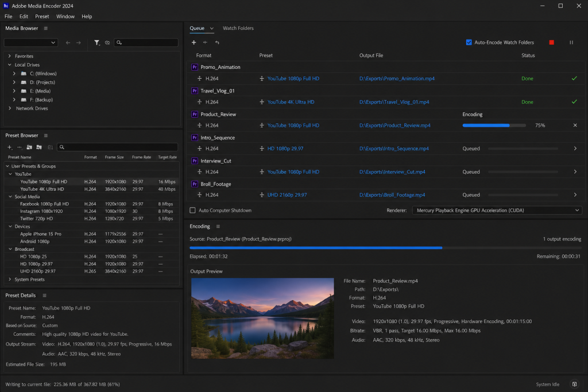Click the Add Output icon in Queue toolbar
588x392 pixels.
click(x=205, y=42)
